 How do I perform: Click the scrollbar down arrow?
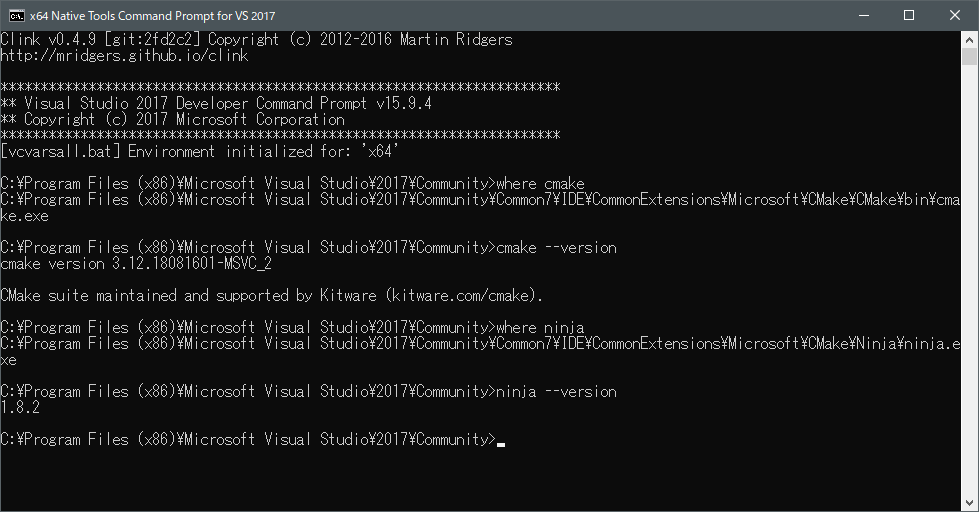[x=969, y=503]
